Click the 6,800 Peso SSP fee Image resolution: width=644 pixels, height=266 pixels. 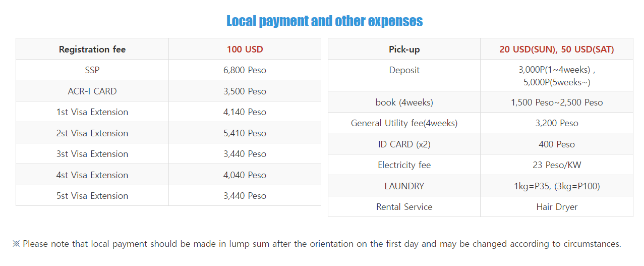click(245, 70)
